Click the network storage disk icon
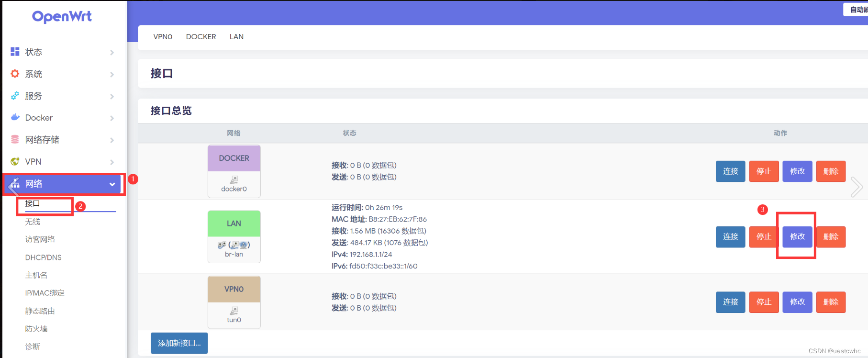 point(15,139)
